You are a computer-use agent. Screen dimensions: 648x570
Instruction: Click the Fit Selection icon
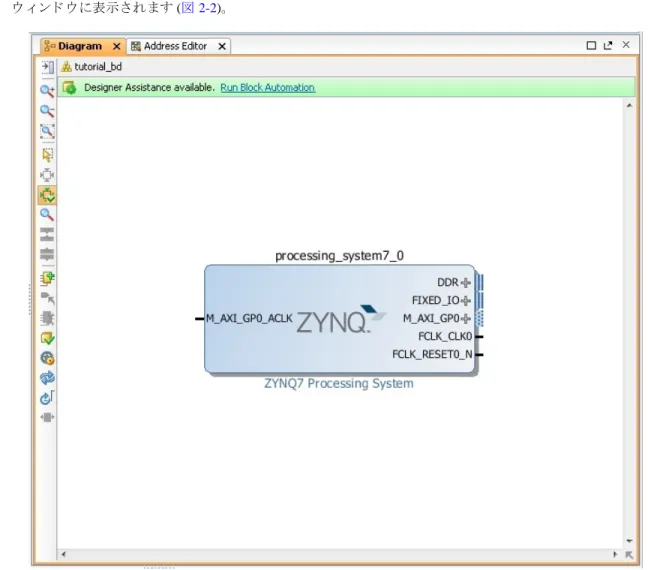click(47, 175)
